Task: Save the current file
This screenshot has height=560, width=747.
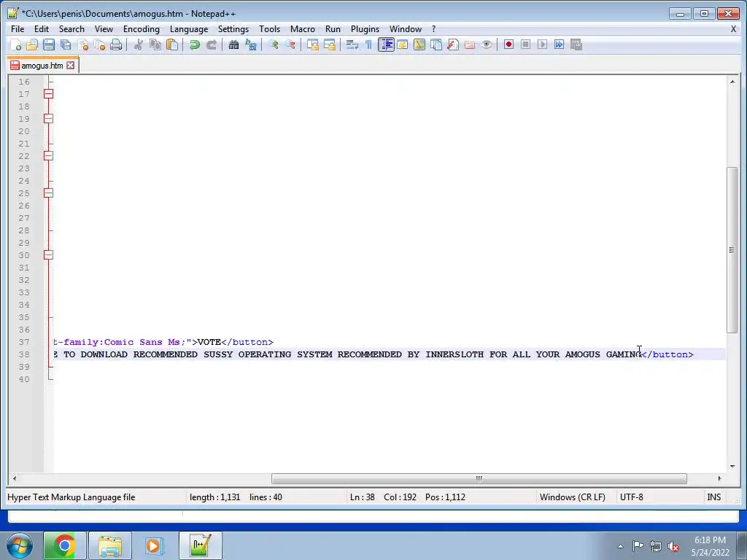Action: tap(49, 44)
